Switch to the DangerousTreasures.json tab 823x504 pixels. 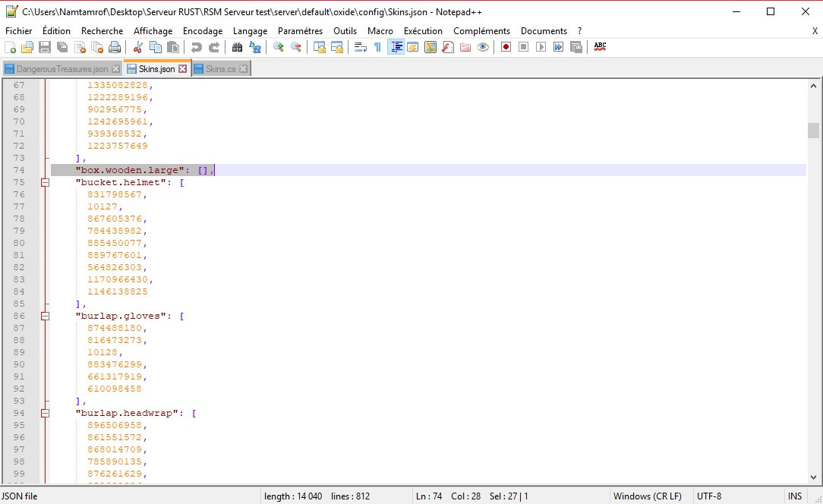pyautogui.click(x=61, y=69)
